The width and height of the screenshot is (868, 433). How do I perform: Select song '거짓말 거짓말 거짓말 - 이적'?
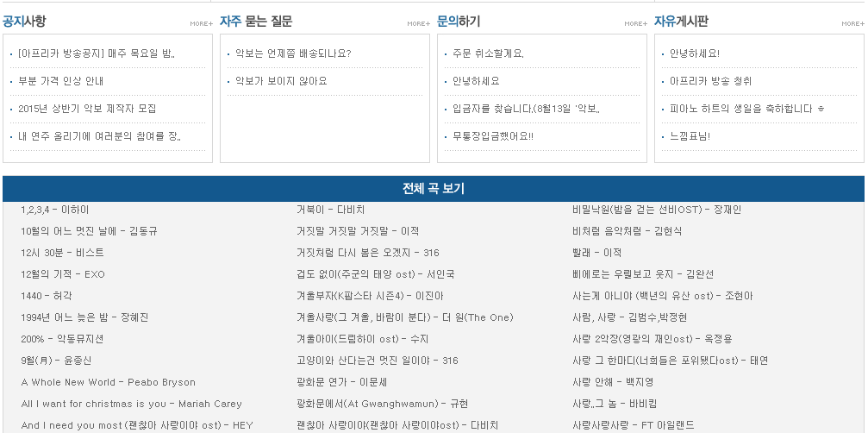(x=358, y=231)
